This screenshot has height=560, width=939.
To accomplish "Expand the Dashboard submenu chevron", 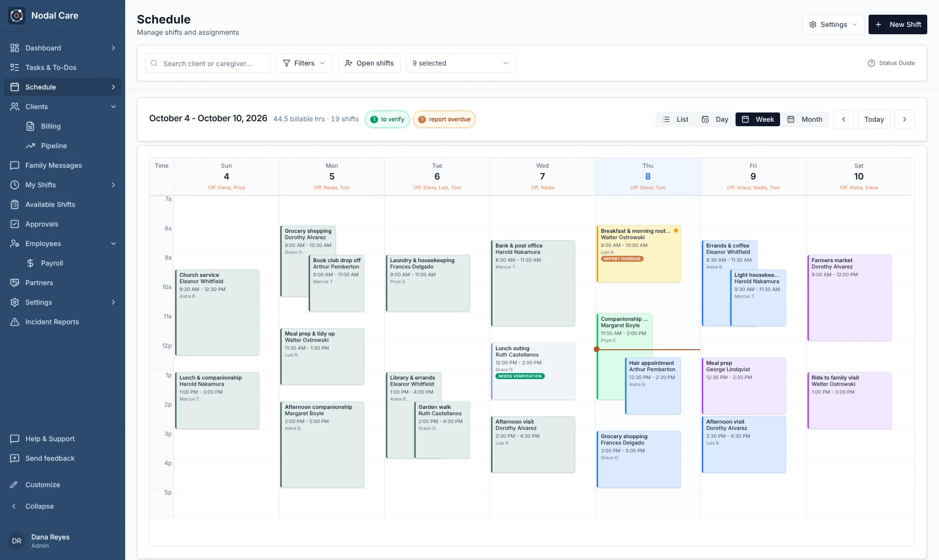I will [x=113, y=48].
